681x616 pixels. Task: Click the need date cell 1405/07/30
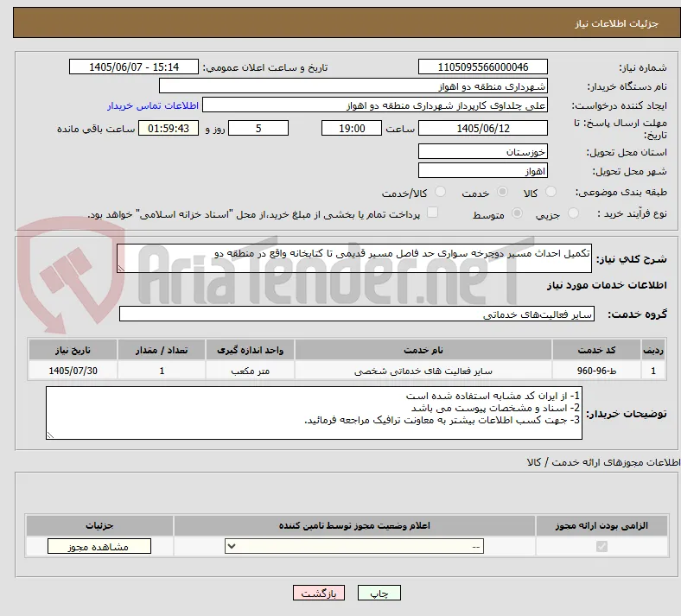click(x=73, y=371)
